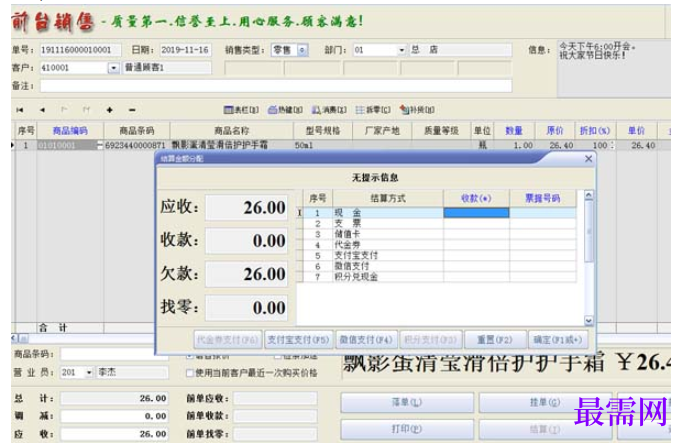Close the settlement amount dialog

tap(588, 159)
